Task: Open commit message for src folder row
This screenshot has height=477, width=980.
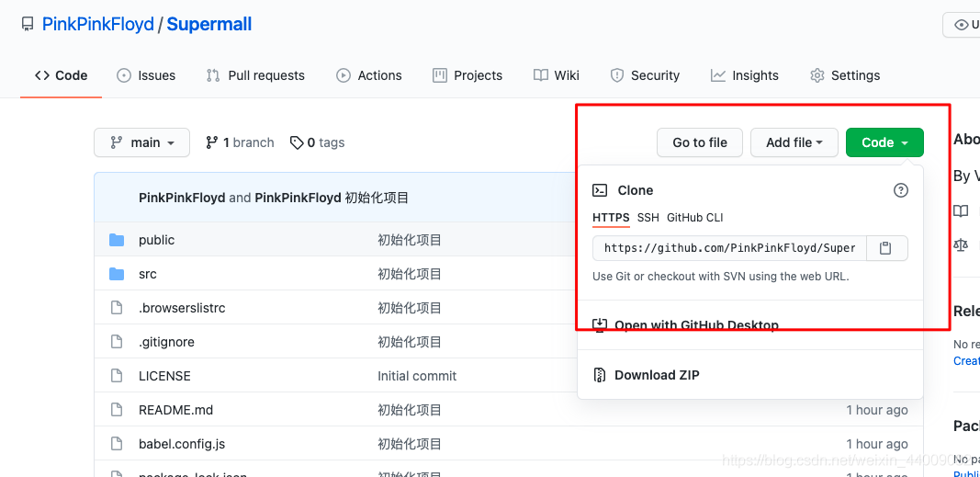Action: point(410,274)
